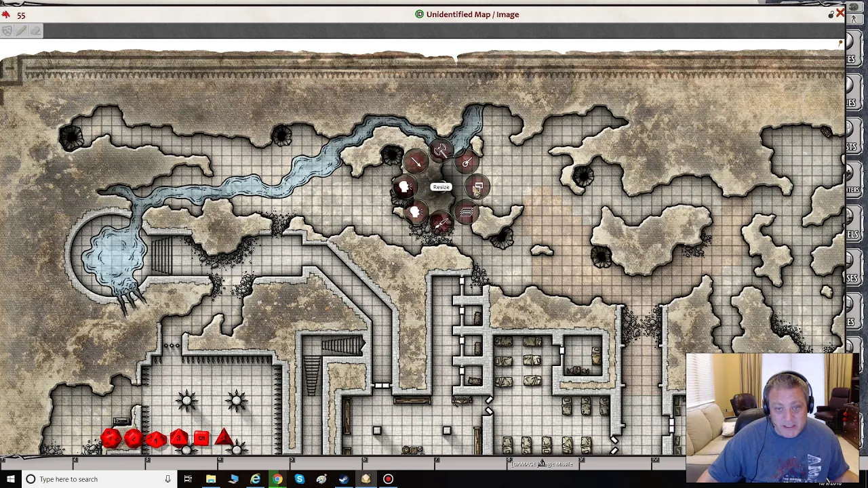The width and height of the screenshot is (868, 488).
Task: Choose the pointer arrow radial menu option
Action: [x=415, y=161]
